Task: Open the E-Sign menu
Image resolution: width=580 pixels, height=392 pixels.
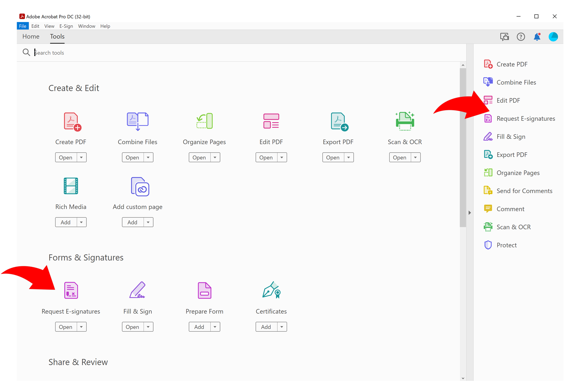Action: 66,26
